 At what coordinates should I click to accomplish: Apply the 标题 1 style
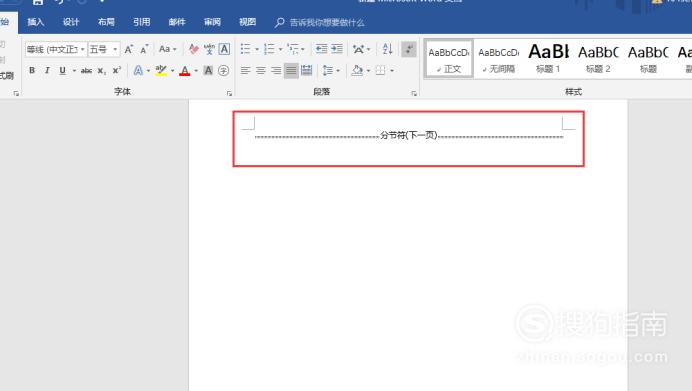(x=549, y=59)
